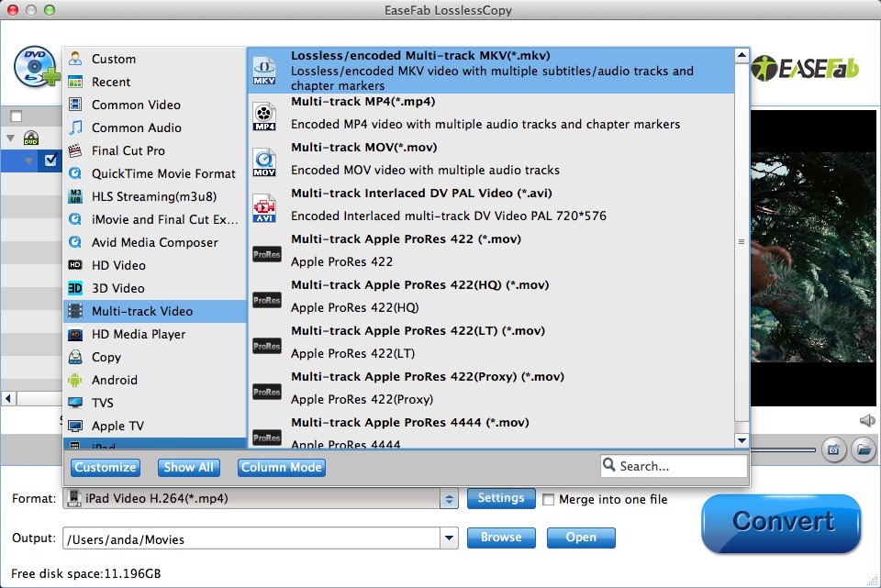881x588 pixels.
Task: Collapse the checked title's disclosure triangle
Action: point(28,161)
